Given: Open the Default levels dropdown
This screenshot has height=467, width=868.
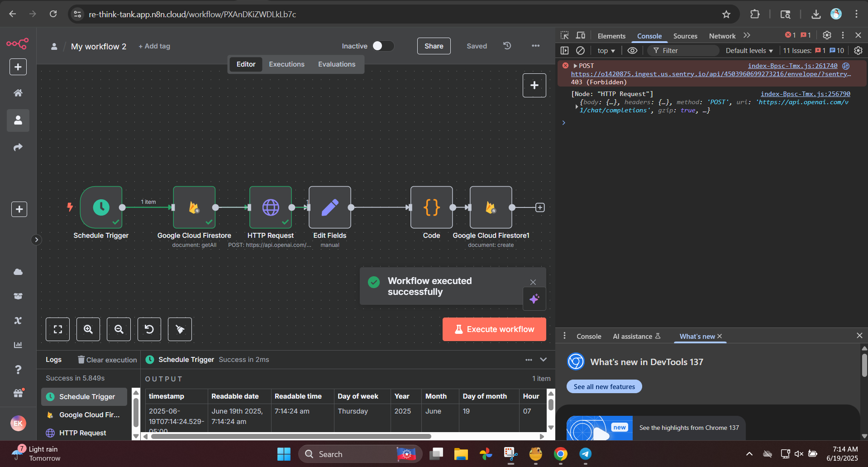Looking at the screenshot, I should tap(749, 51).
